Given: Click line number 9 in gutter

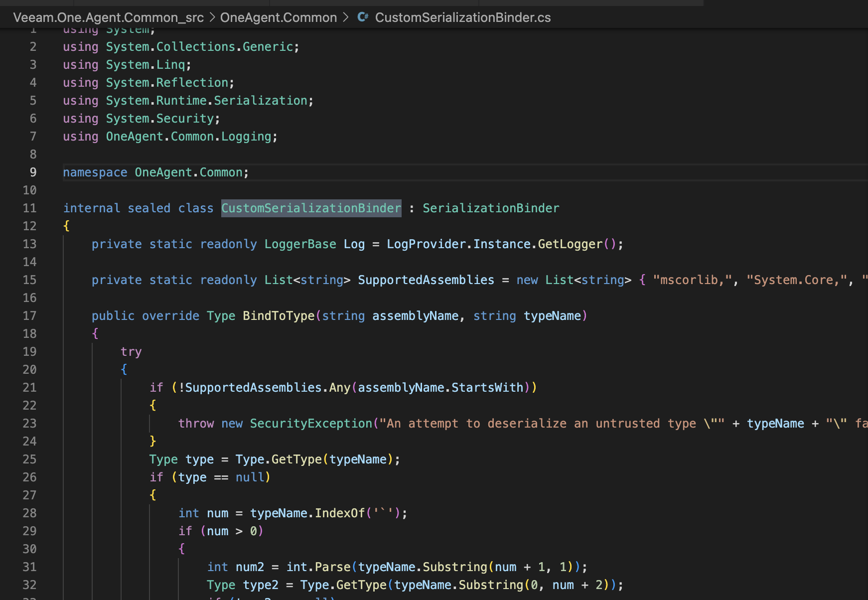Looking at the screenshot, I should click(33, 172).
